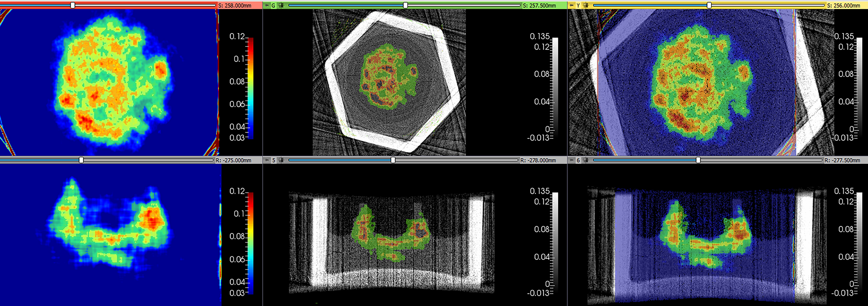Screen dimensions: 868x306
Task: Click the G view label in green bar
Action: 273,5
